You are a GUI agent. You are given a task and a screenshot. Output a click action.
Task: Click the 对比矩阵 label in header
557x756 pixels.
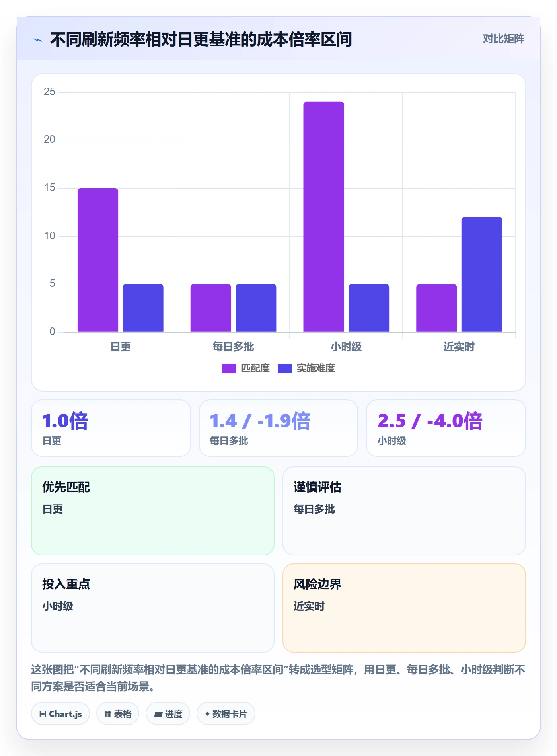click(x=503, y=39)
